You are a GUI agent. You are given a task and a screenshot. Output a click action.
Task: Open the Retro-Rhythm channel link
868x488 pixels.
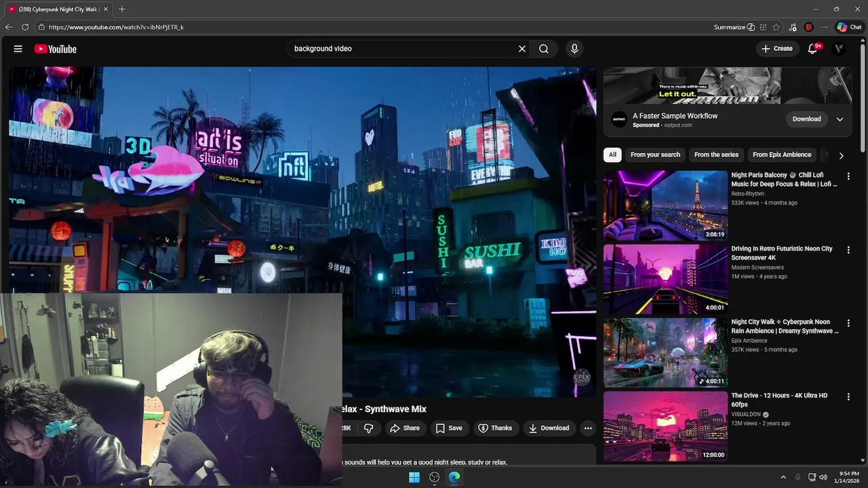click(x=747, y=194)
